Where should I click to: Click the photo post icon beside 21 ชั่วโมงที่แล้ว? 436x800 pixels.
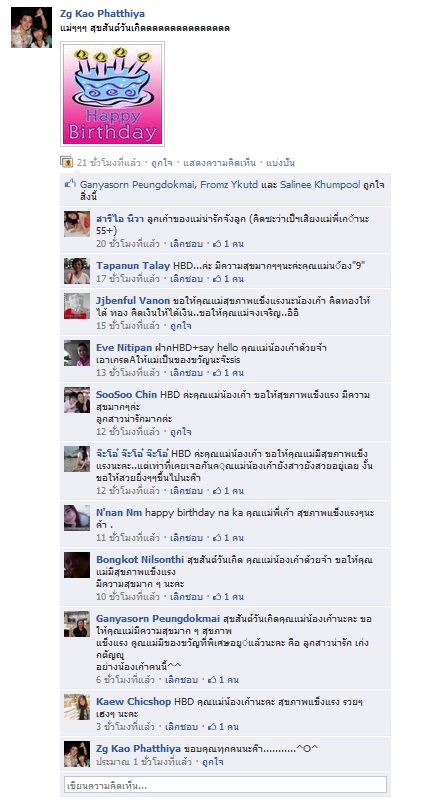[67, 163]
